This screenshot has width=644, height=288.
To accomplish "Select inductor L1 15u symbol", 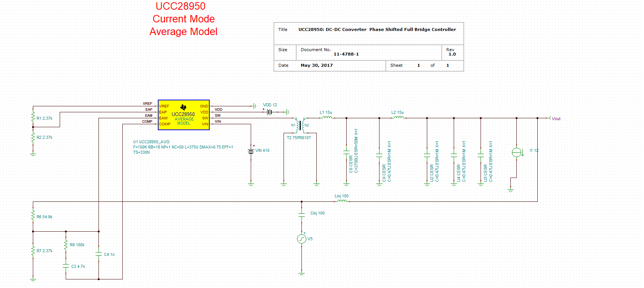I will 327,118.
